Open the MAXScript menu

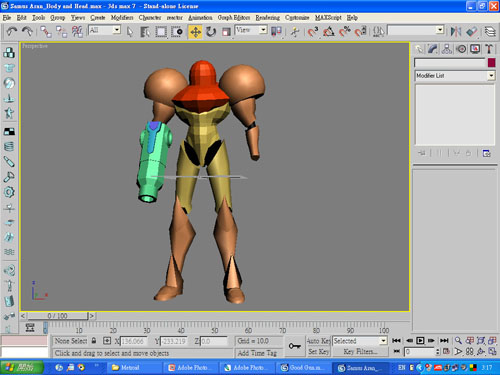[x=328, y=17]
